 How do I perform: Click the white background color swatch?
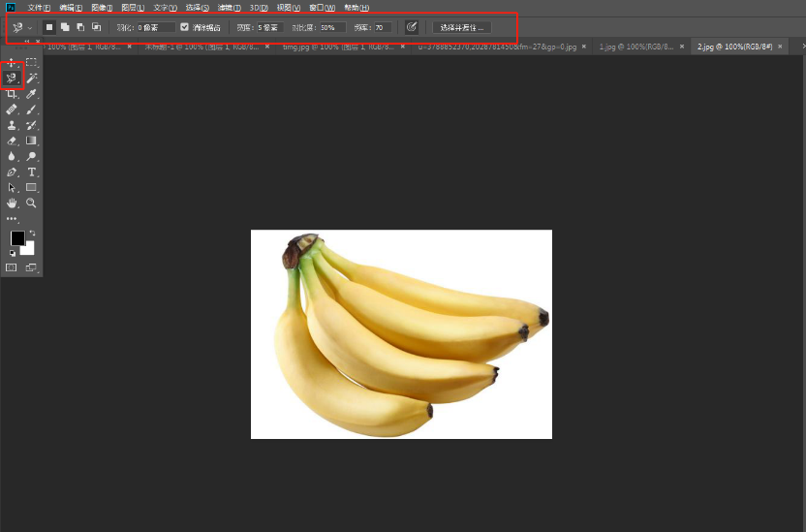click(x=28, y=249)
